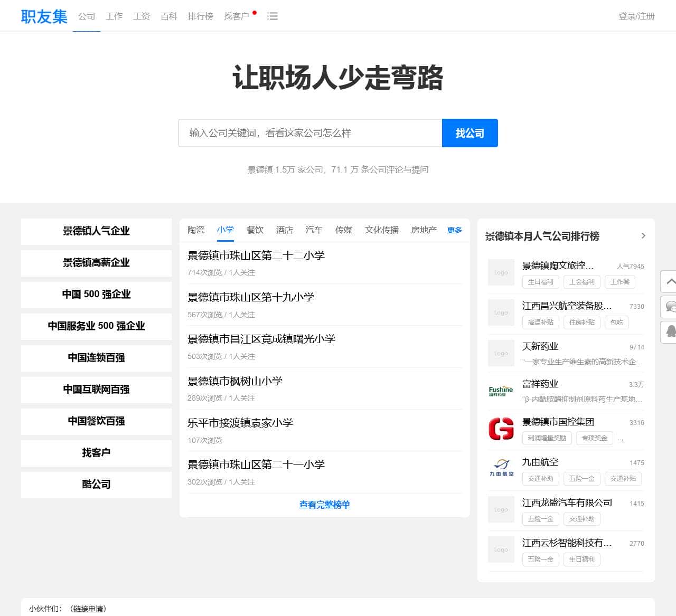676x616 pixels.
Task: Click the red G logo of 景德镇市国控集团
Action: (x=501, y=429)
